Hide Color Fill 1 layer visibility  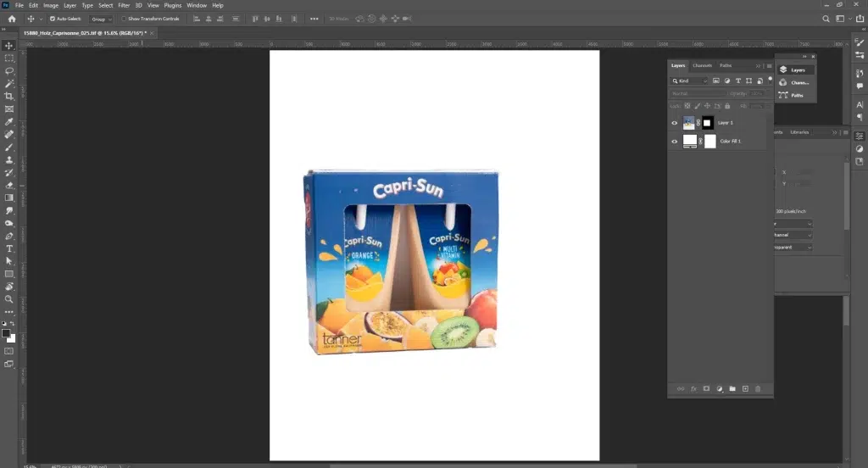(674, 142)
